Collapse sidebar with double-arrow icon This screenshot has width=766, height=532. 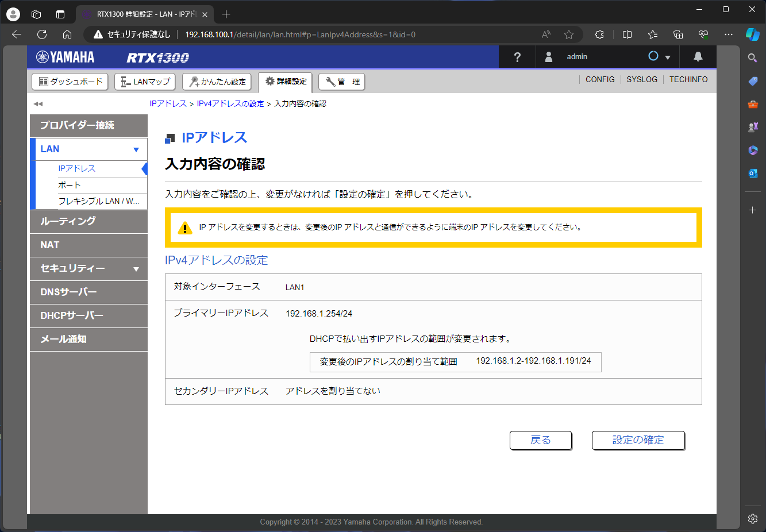click(x=38, y=104)
